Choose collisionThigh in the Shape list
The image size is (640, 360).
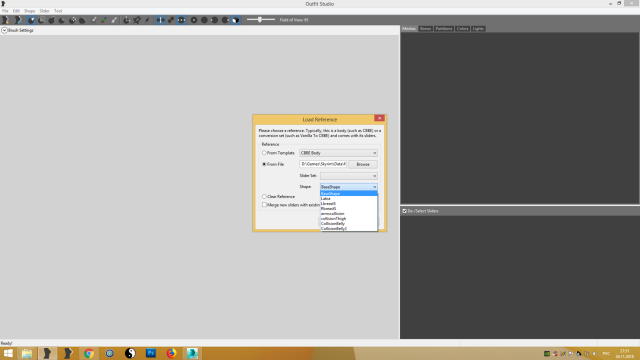click(x=349, y=218)
